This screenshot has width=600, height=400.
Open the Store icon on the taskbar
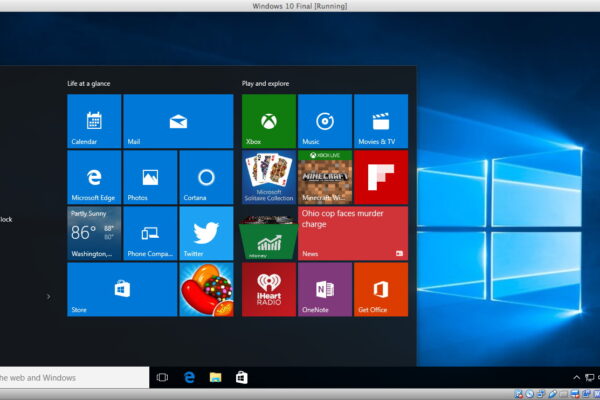241,378
